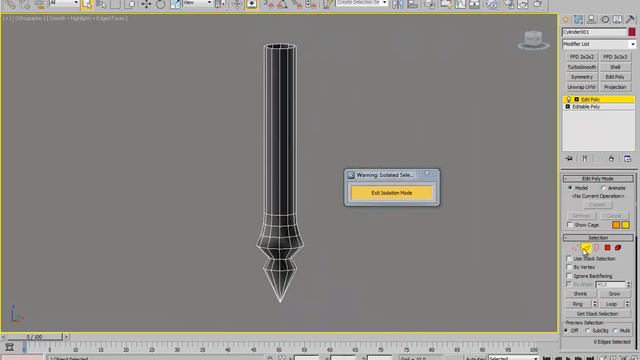Image resolution: width=640 pixels, height=360 pixels.
Task: Select Polygon sub-object level icon
Action: [607, 248]
